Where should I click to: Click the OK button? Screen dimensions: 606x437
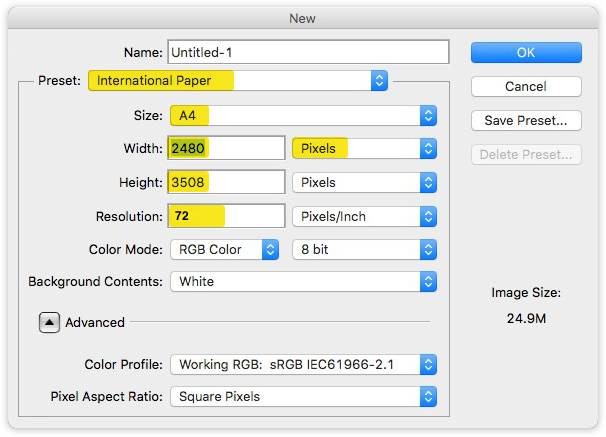coord(525,52)
